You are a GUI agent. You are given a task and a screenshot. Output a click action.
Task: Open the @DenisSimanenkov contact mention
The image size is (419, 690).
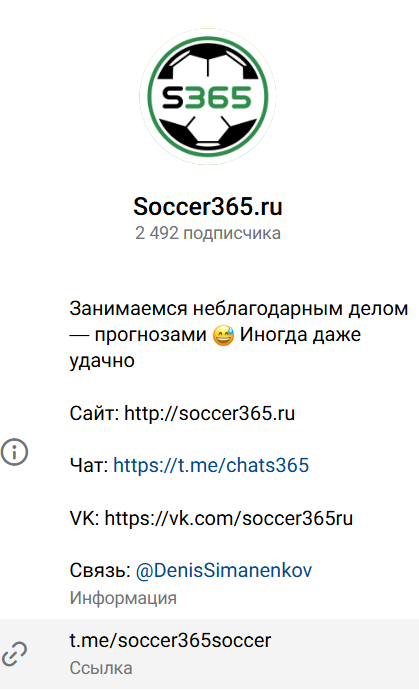click(x=224, y=570)
